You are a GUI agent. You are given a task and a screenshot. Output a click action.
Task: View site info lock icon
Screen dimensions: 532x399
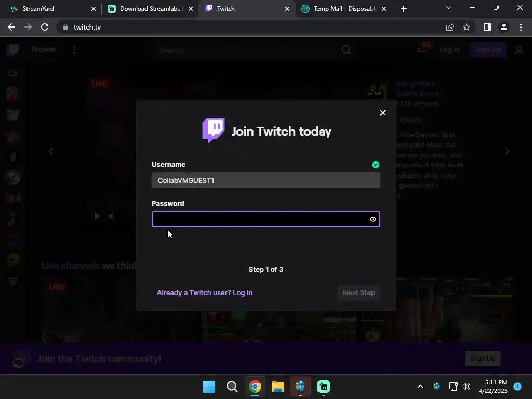(65, 27)
